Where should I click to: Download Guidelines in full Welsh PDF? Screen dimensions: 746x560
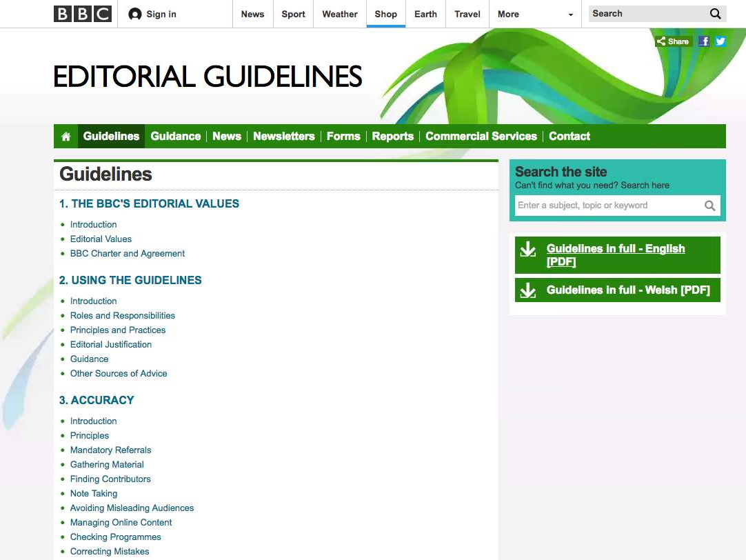pyautogui.click(x=627, y=290)
